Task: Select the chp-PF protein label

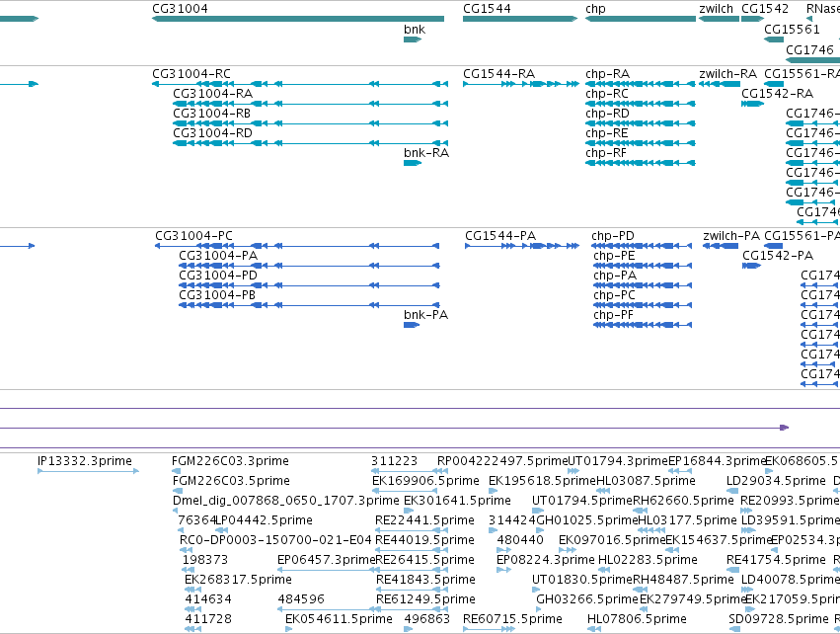Action: click(x=613, y=315)
